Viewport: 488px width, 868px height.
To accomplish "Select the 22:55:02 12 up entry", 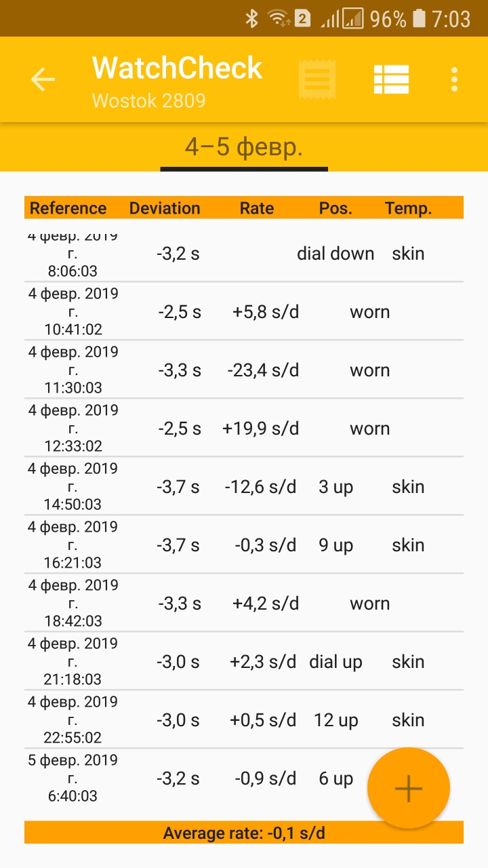I will point(244,720).
